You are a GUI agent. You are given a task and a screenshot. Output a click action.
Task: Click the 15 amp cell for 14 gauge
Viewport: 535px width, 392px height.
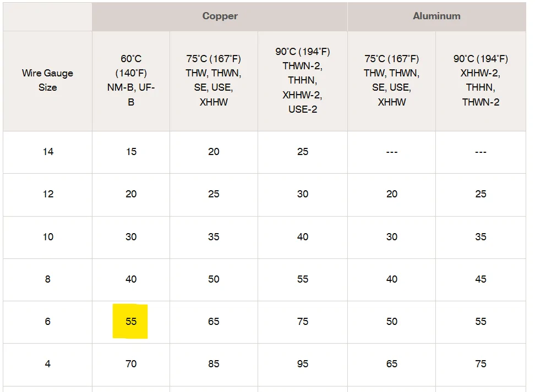(131, 152)
